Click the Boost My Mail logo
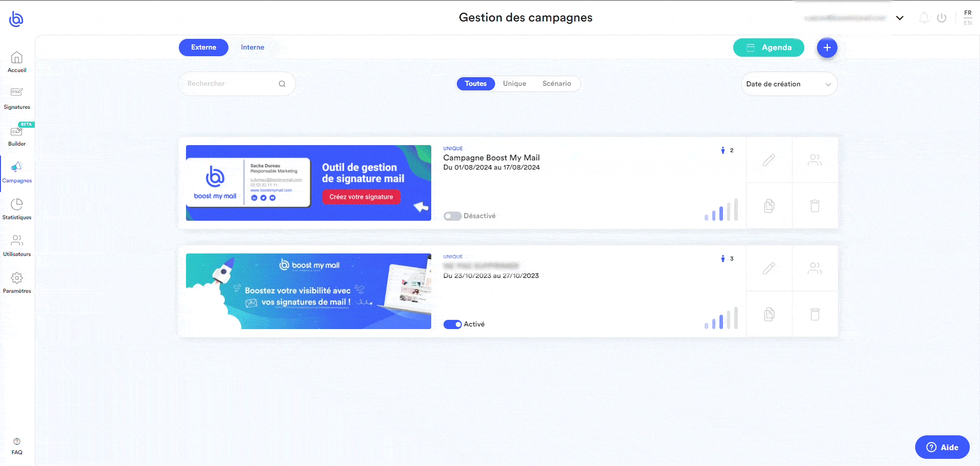This screenshot has height=466, width=980. (x=16, y=19)
